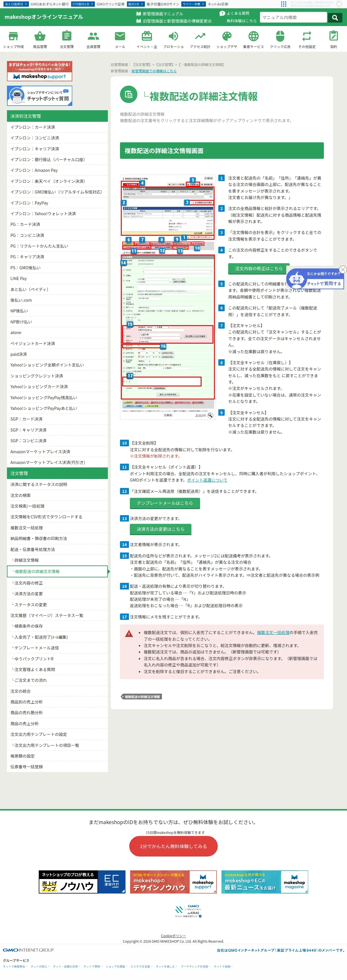
Task: Open the ショップ作成 shop icon
Action: [x=13, y=39]
